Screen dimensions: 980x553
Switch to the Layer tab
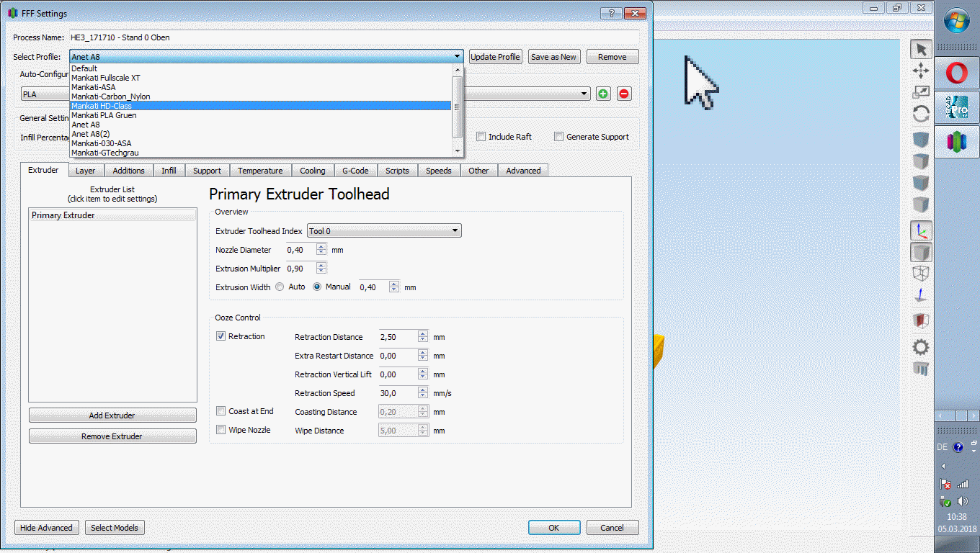pos(86,171)
